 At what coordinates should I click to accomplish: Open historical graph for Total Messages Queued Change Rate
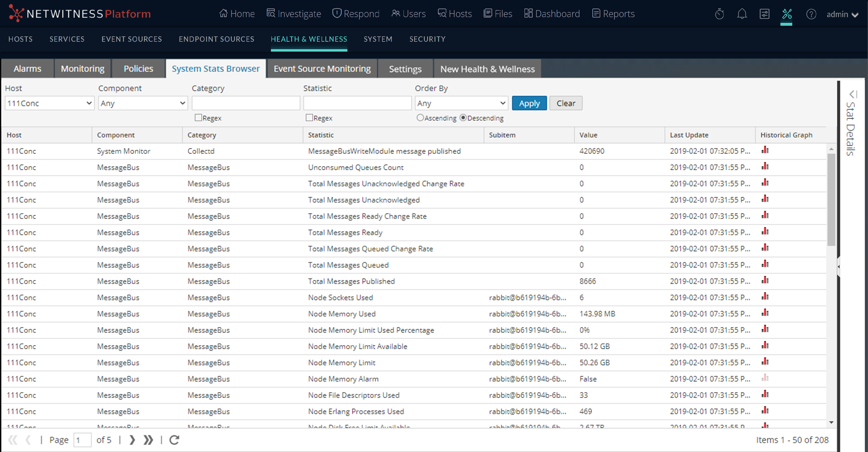coord(765,248)
